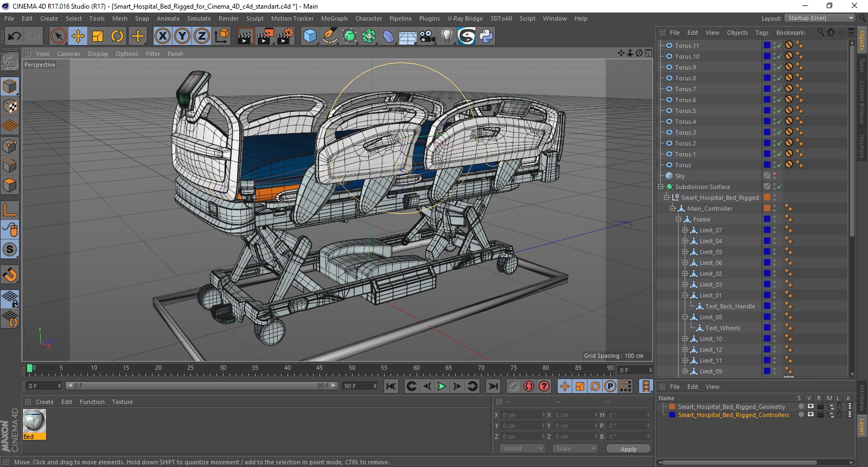Open the Layout dropdown Startup (User)
The image size is (868, 467).
point(820,18)
